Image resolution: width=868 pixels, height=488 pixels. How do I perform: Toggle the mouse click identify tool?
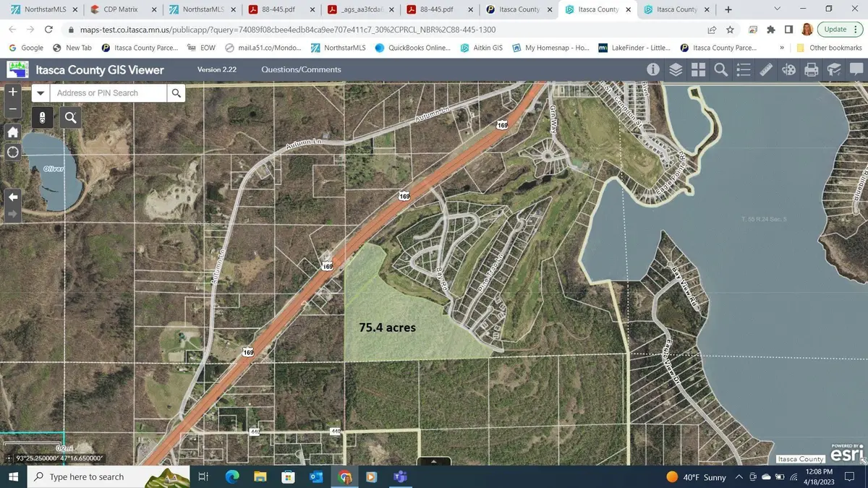43,117
